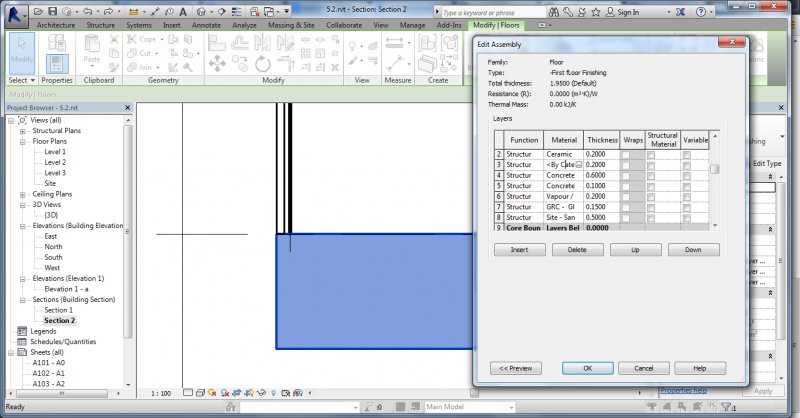The image size is (800, 418).
Task: Click the Delete layer button
Action: coord(577,250)
